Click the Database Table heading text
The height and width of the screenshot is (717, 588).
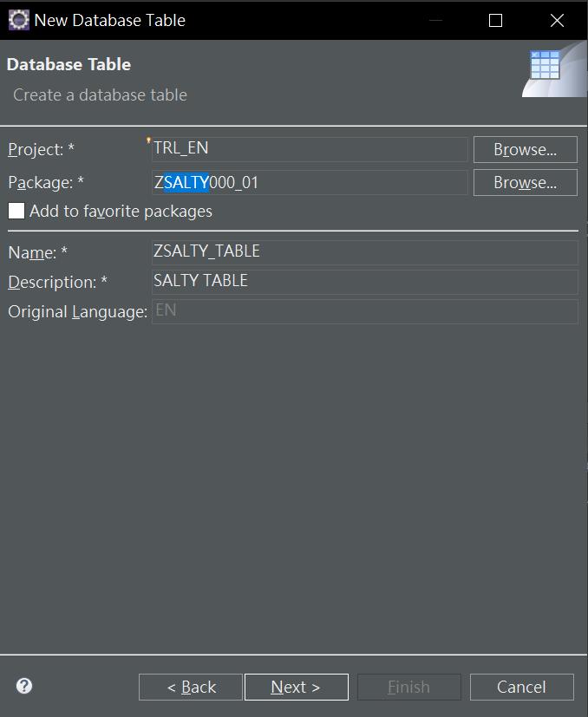coord(69,64)
